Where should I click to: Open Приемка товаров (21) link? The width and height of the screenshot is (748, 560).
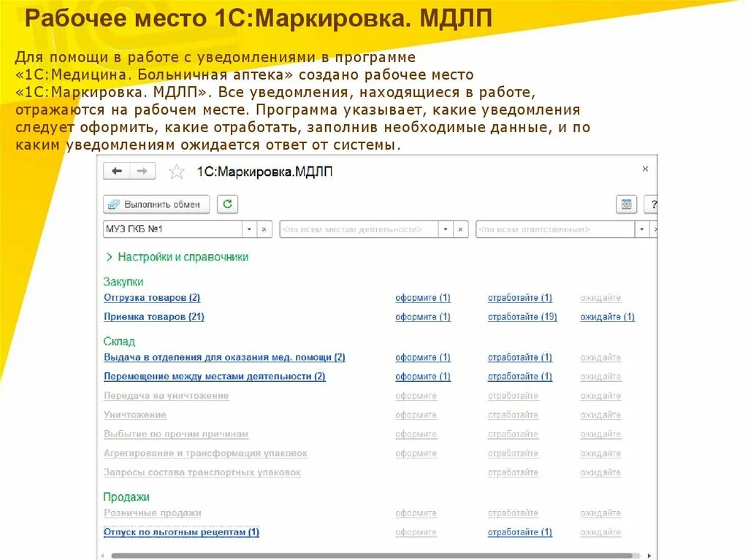[x=154, y=317]
